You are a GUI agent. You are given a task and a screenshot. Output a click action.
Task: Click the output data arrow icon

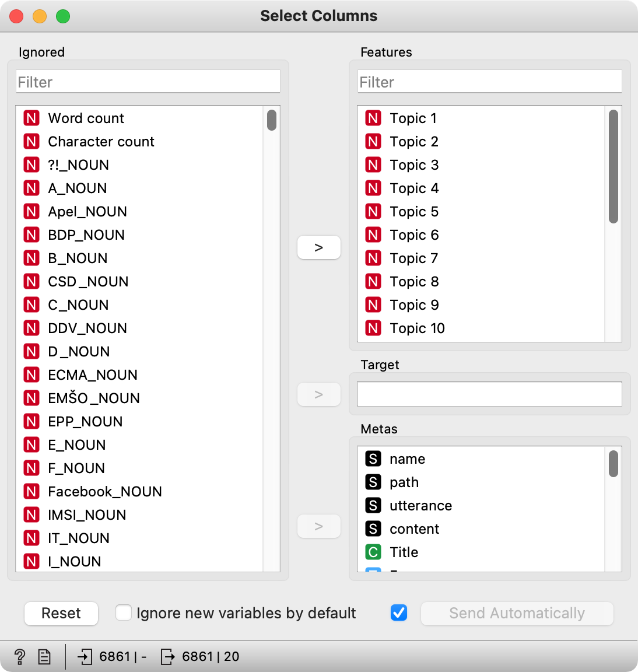(x=167, y=657)
